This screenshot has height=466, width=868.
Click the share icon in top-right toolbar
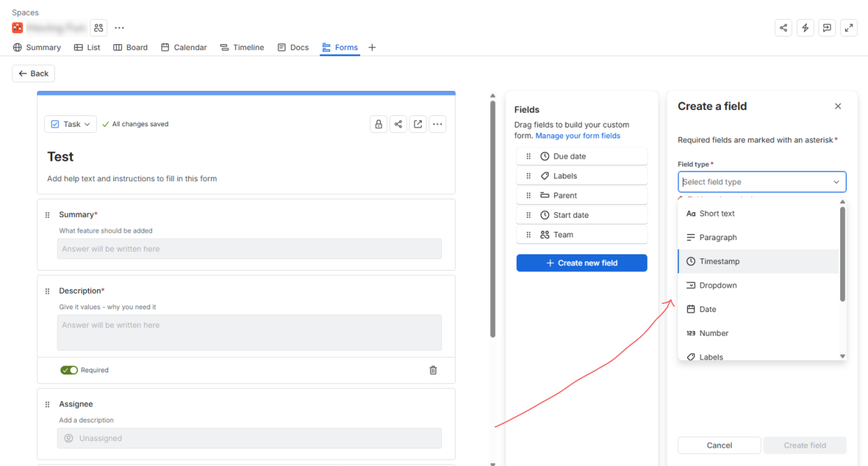pyautogui.click(x=783, y=28)
